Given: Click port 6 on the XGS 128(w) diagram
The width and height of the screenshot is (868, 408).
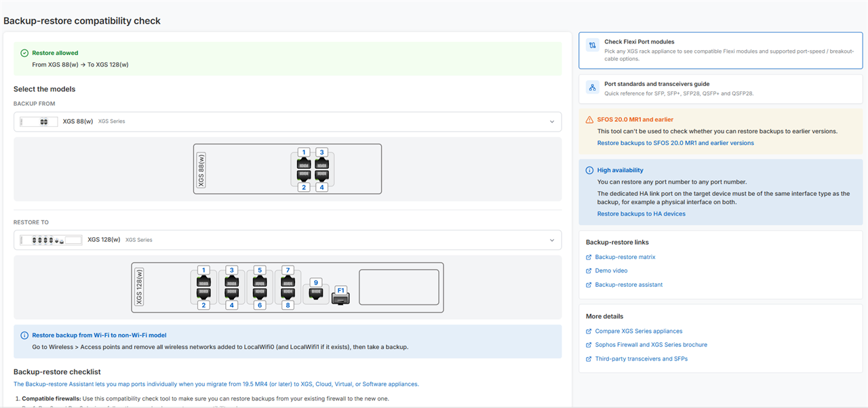Looking at the screenshot, I should (259, 298).
